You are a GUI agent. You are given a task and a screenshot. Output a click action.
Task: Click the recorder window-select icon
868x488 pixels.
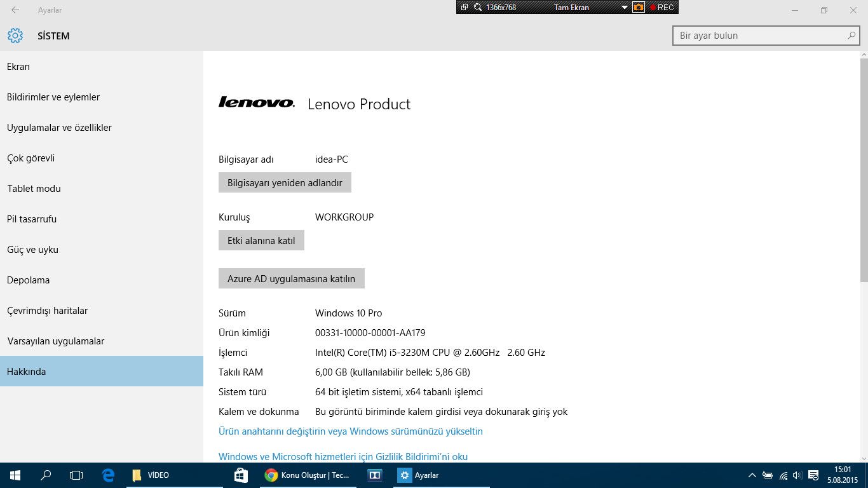pyautogui.click(x=465, y=8)
